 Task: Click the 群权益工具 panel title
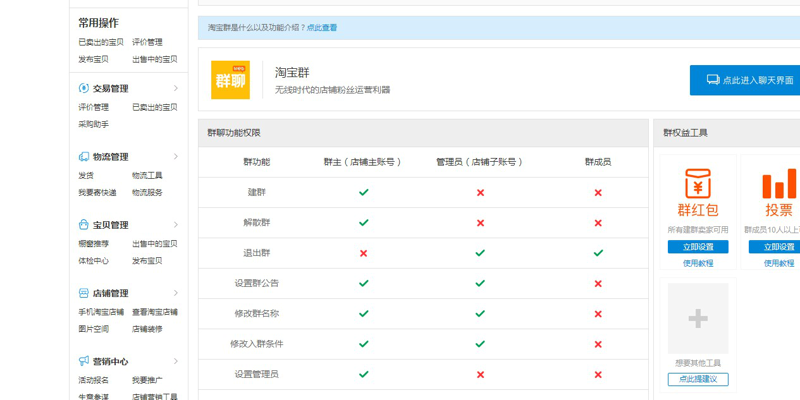[x=685, y=133]
